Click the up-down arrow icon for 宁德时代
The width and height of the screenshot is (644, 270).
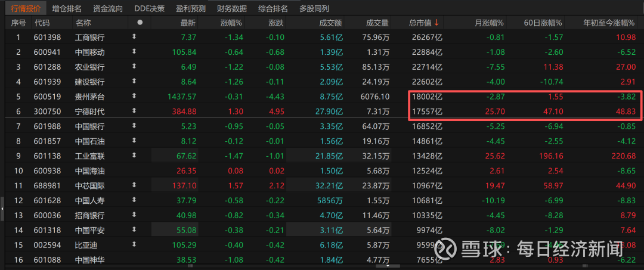[x=134, y=111]
